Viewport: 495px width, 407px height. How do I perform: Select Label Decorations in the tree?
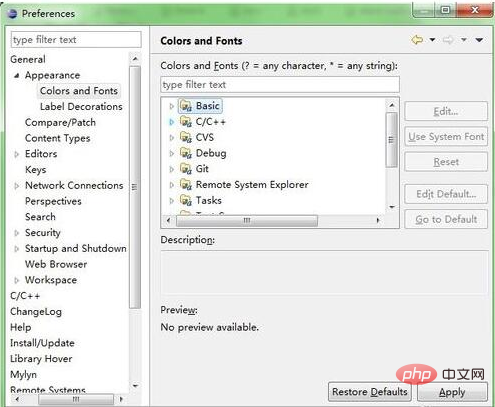(x=81, y=107)
